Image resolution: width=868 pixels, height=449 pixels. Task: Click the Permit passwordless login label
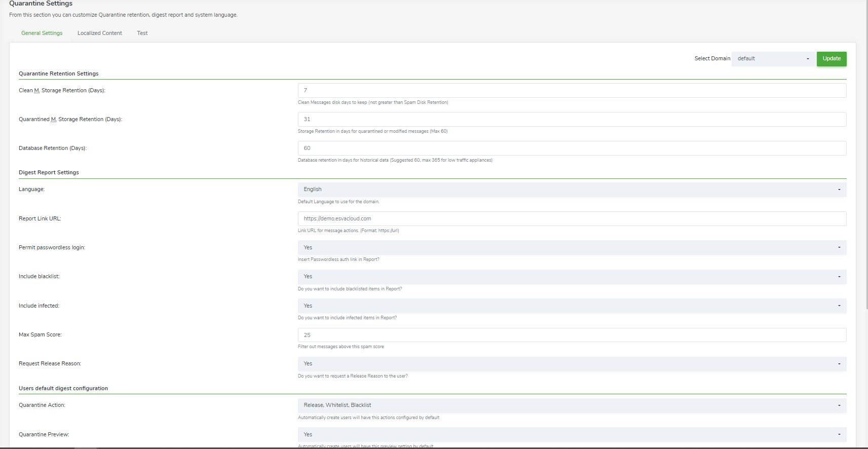point(52,247)
